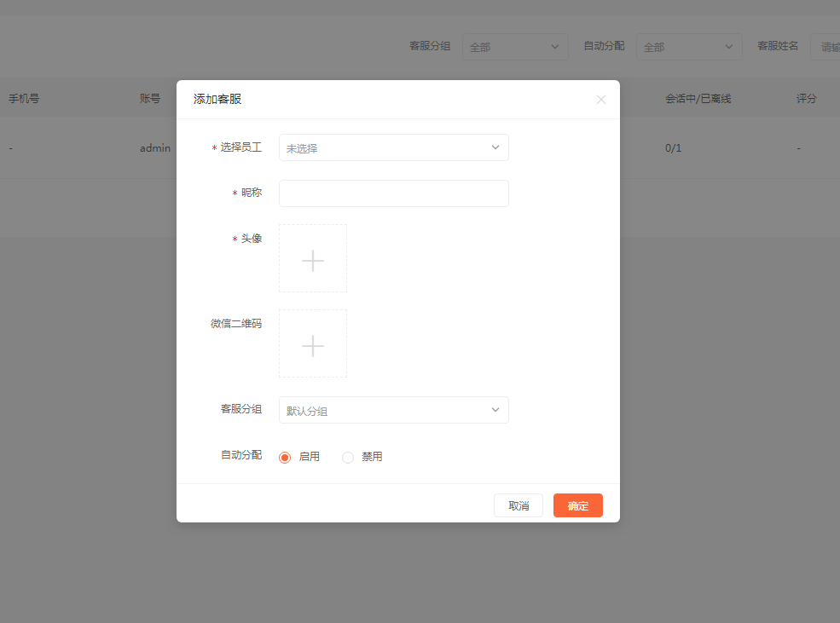Click the chevron arrow of 默认分组 select

(495, 410)
